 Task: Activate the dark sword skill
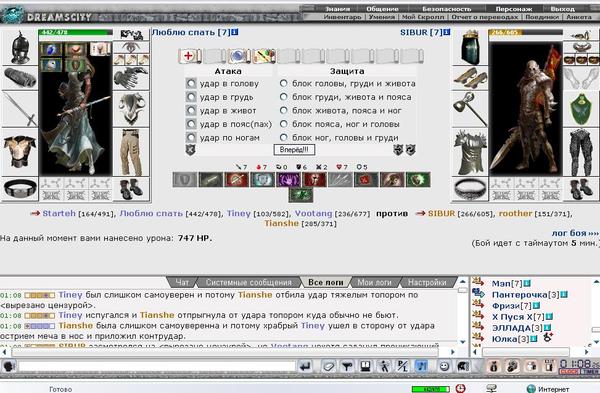(x=210, y=179)
